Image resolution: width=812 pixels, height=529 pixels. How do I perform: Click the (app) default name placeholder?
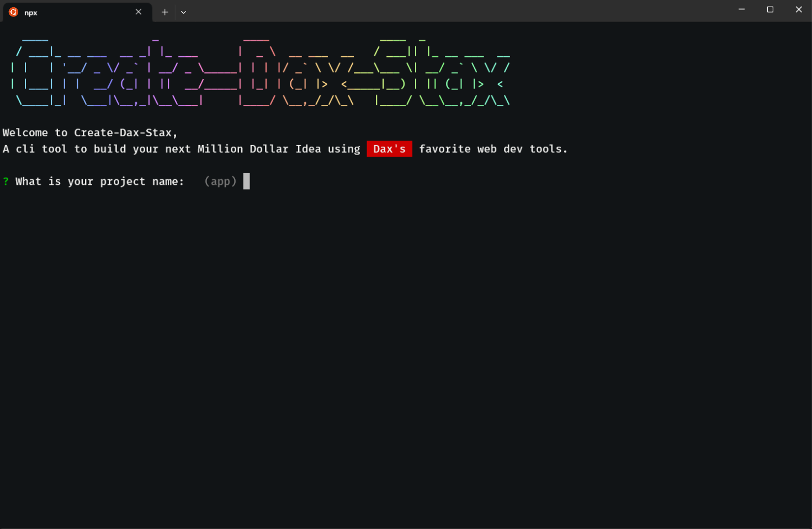pyautogui.click(x=220, y=181)
